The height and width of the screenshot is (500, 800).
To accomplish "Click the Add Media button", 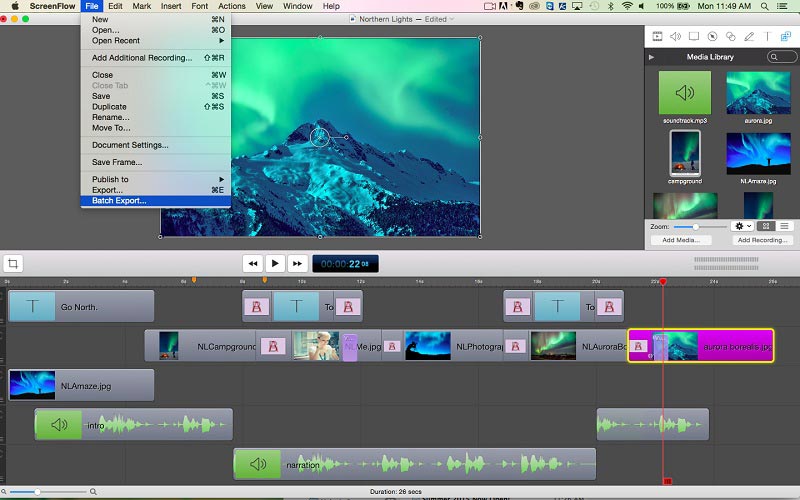I will tap(683, 240).
